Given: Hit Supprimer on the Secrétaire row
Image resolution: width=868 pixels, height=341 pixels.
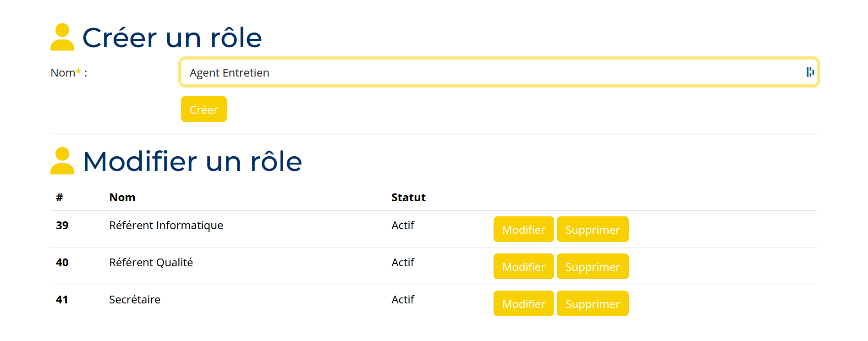Looking at the screenshot, I should (592, 303).
